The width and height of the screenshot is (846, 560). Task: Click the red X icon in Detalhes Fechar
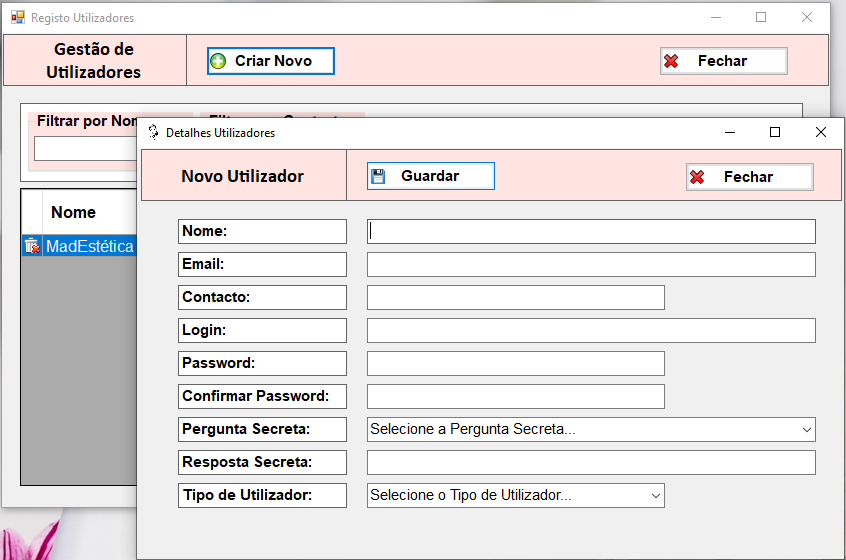point(697,177)
